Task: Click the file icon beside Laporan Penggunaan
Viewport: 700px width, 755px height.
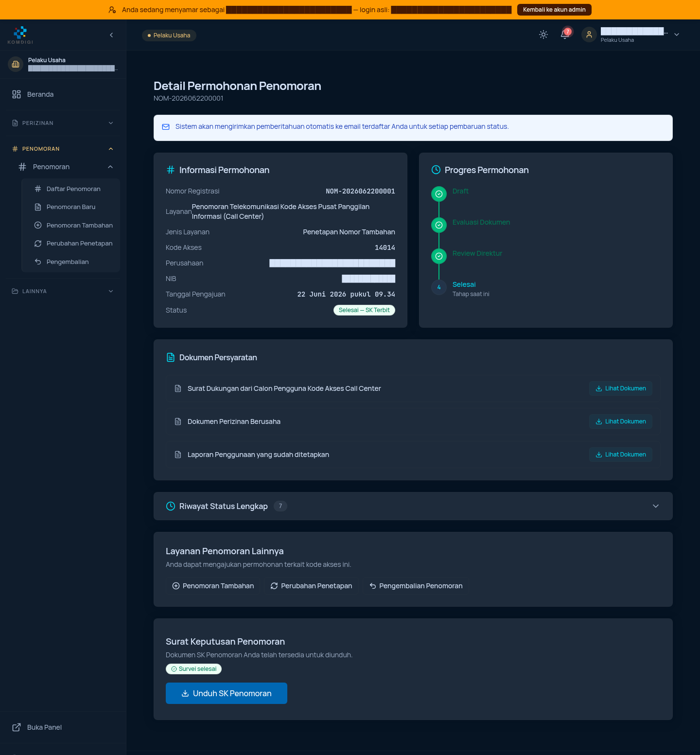Action: click(x=178, y=455)
